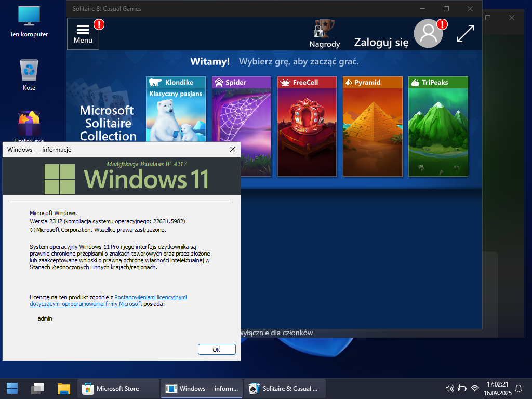Click the Task View taskbar icon
532x399 pixels.
pyautogui.click(x=37, y=389)
